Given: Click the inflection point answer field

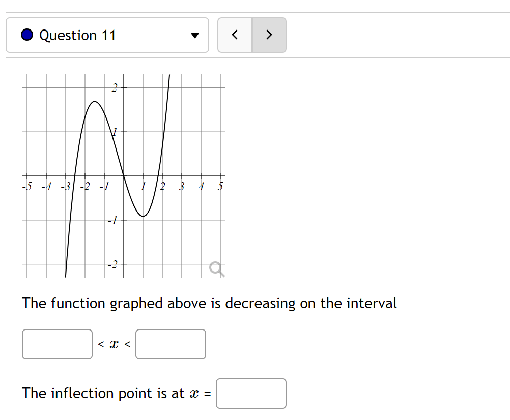Looking at the screenshot, I should [251, 394].
